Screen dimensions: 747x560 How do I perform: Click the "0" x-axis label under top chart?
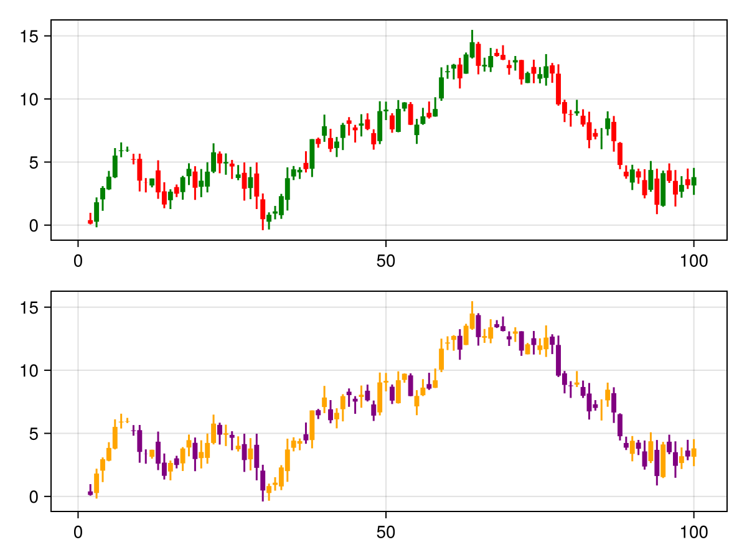pyautogui.click(x=78, y=260)
